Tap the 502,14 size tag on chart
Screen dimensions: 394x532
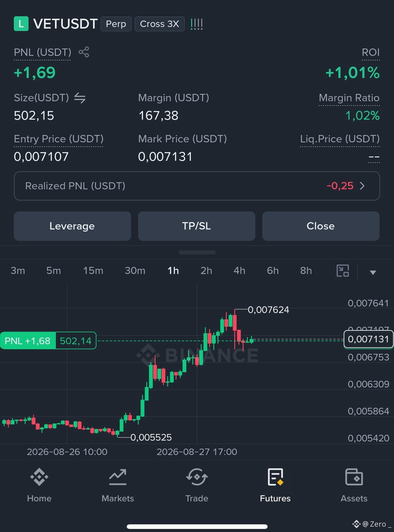point(76,341)
